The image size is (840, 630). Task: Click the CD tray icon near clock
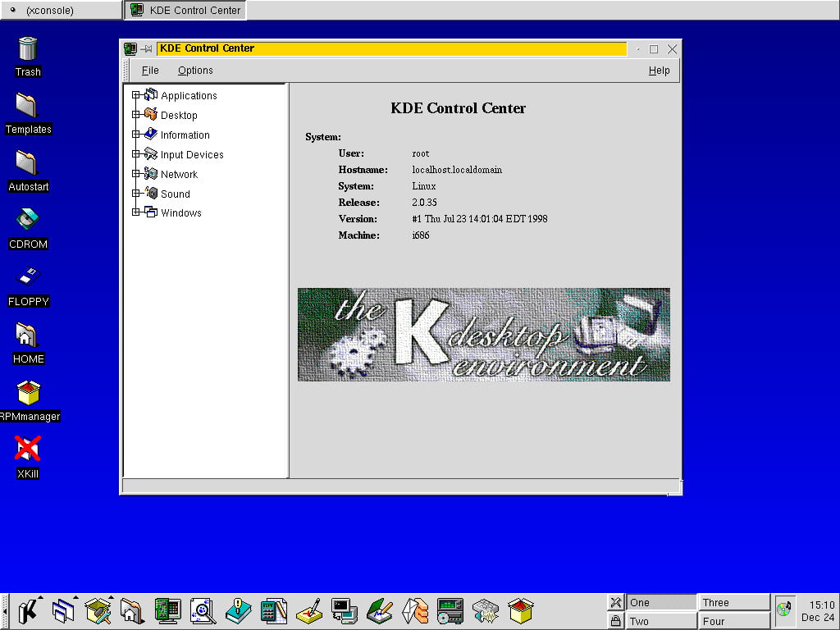[783, 609]
